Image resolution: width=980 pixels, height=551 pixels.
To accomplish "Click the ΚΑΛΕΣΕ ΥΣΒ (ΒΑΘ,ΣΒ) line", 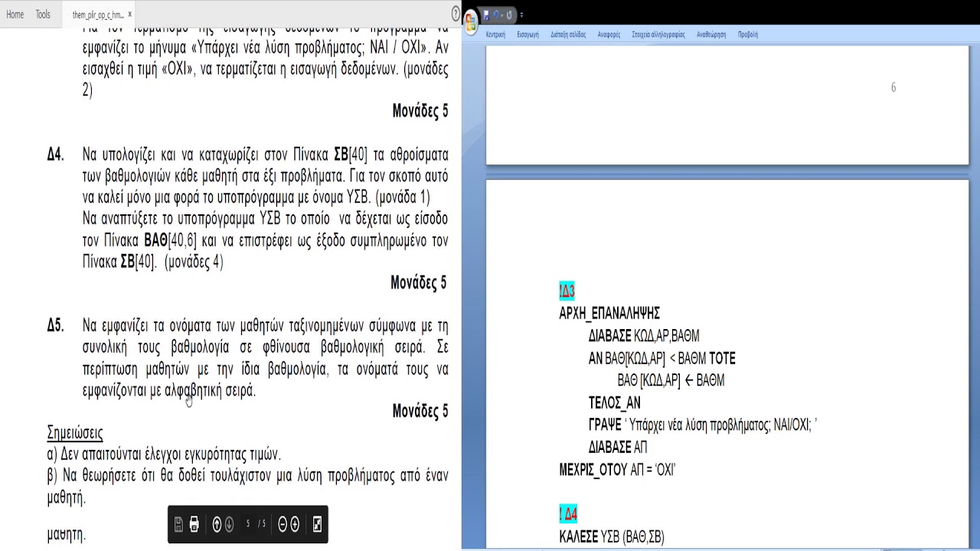I will (612, 537).
